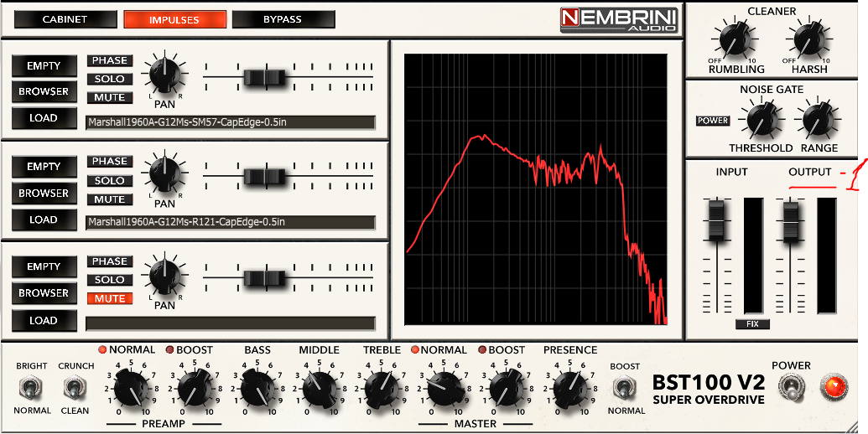Click the INPUT level fader
The width and height of the screenshot is (868, 434).
point(715,220)
